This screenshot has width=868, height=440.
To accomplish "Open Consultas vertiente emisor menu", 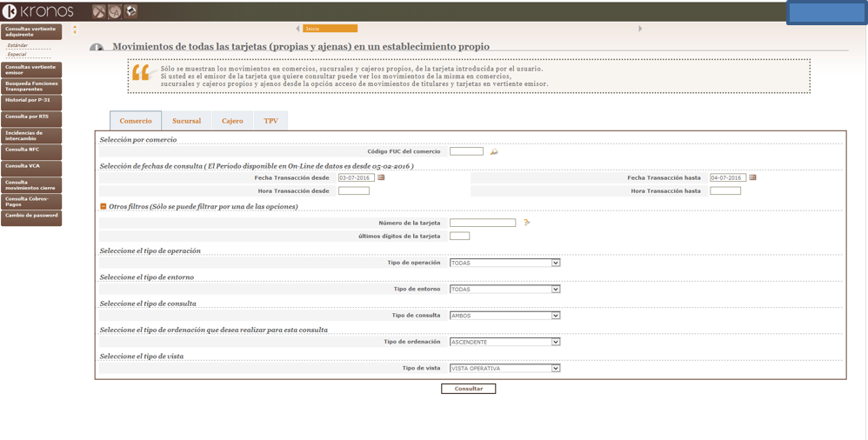I will [31, 70].
